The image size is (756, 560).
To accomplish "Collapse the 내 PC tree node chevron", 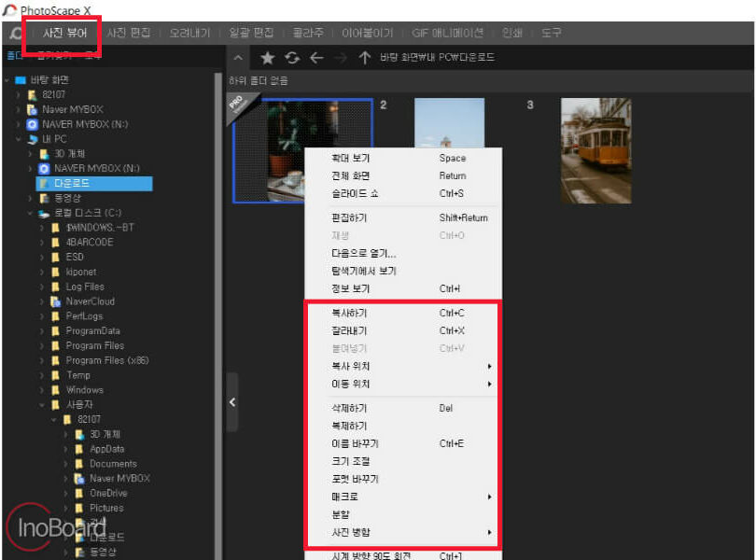I will coord(19,139).
